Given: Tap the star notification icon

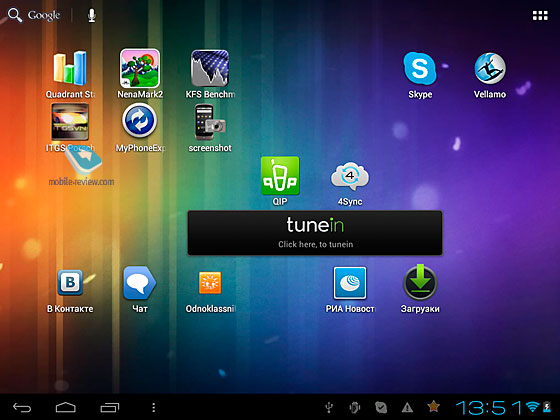Looking at the screenshot, I should (433, 406).
